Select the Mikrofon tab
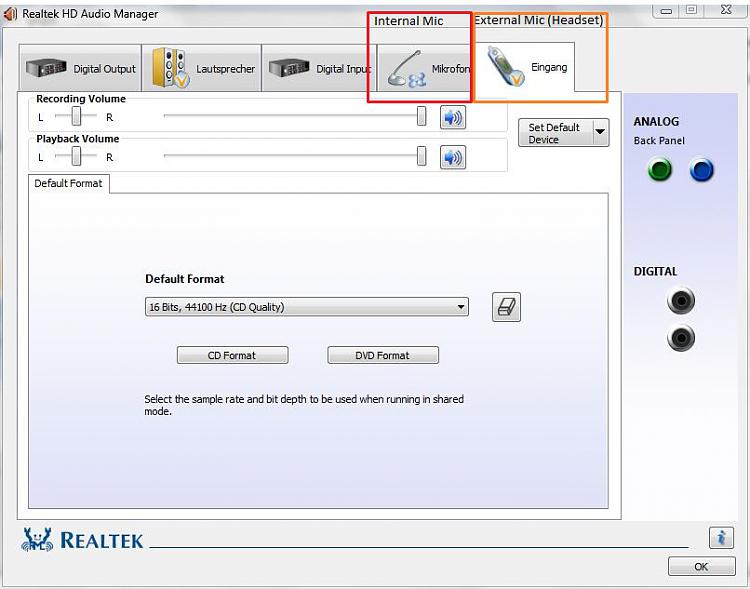Viewport: 750px width, 589px height. coord(425,68)
